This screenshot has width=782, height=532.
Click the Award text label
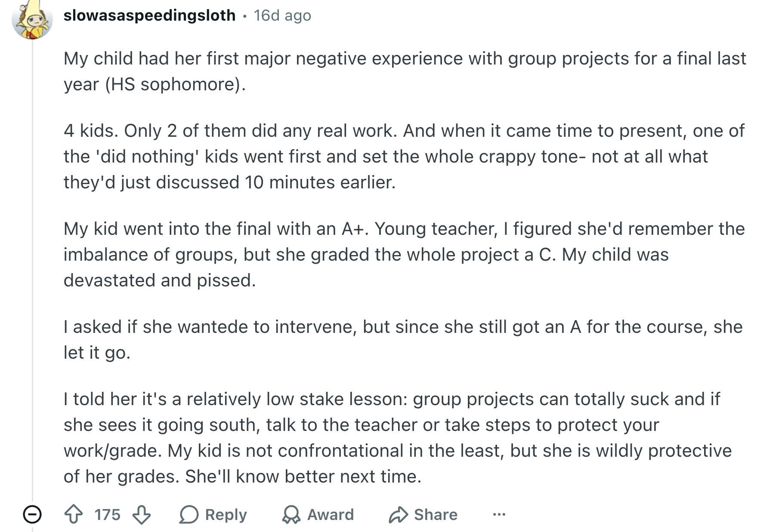coord(331,514)
